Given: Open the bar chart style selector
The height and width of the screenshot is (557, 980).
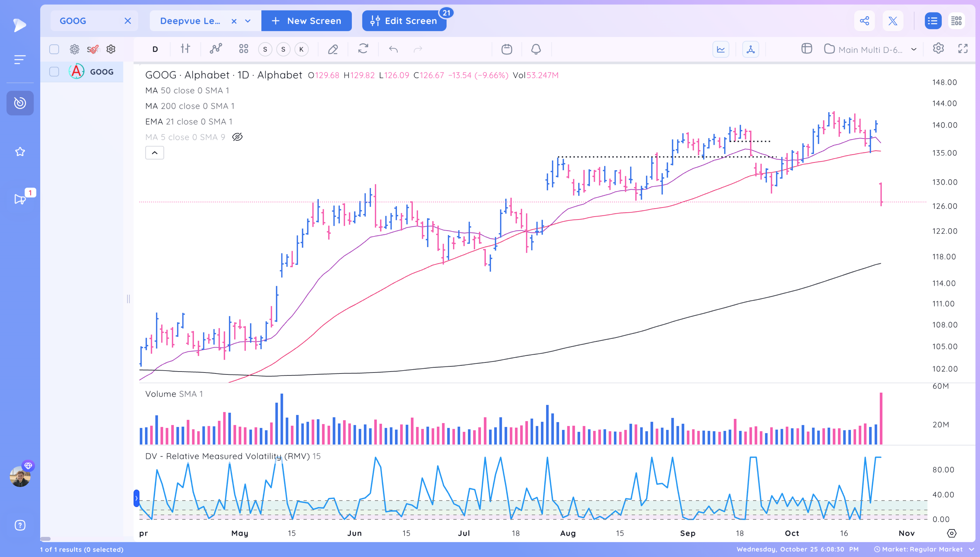Looking at the screenshot, I should click(x=185, y=48).
